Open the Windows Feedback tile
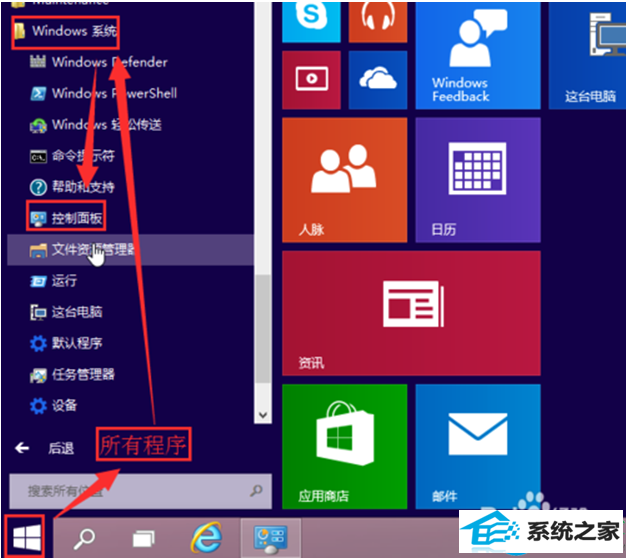 tap(478, 54)
